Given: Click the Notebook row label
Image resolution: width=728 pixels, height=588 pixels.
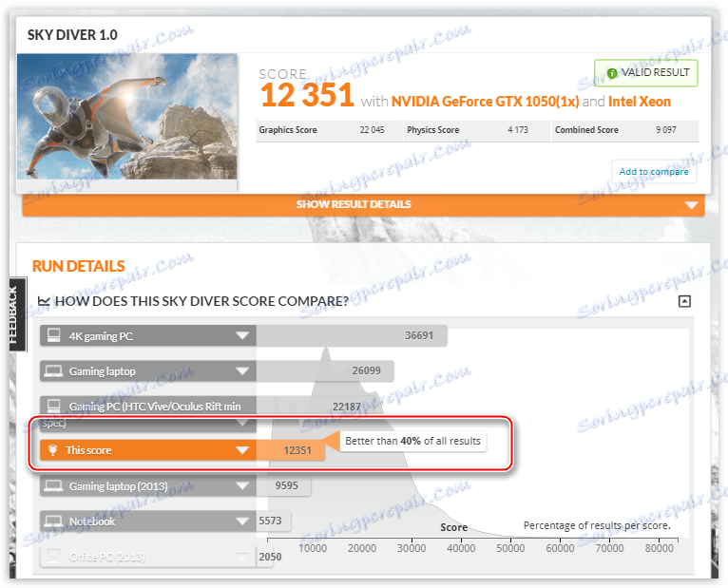Looking at the screenshot, I should 92,522.
